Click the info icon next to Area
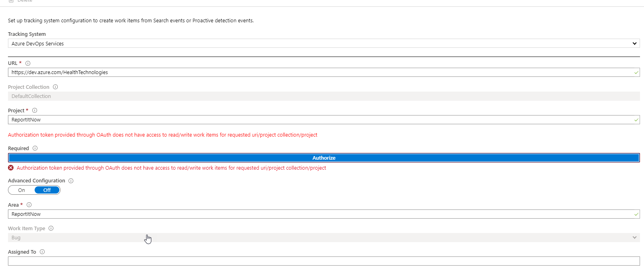This screenshot has width=644, height=270. coord(29,205)
